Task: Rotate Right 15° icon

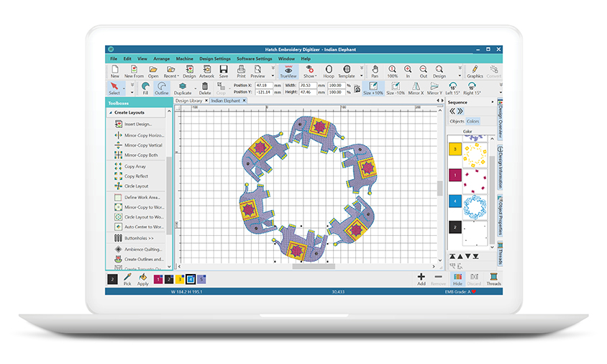Action: pos(472,88)
